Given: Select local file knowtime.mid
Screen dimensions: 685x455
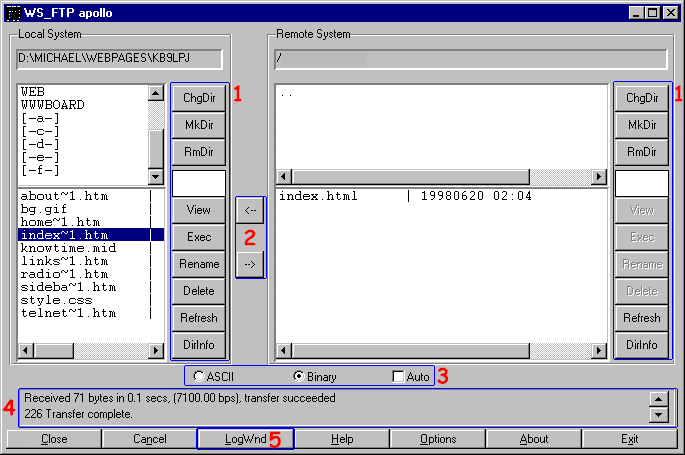Looking at the screenshot, I should pos(91,248).
